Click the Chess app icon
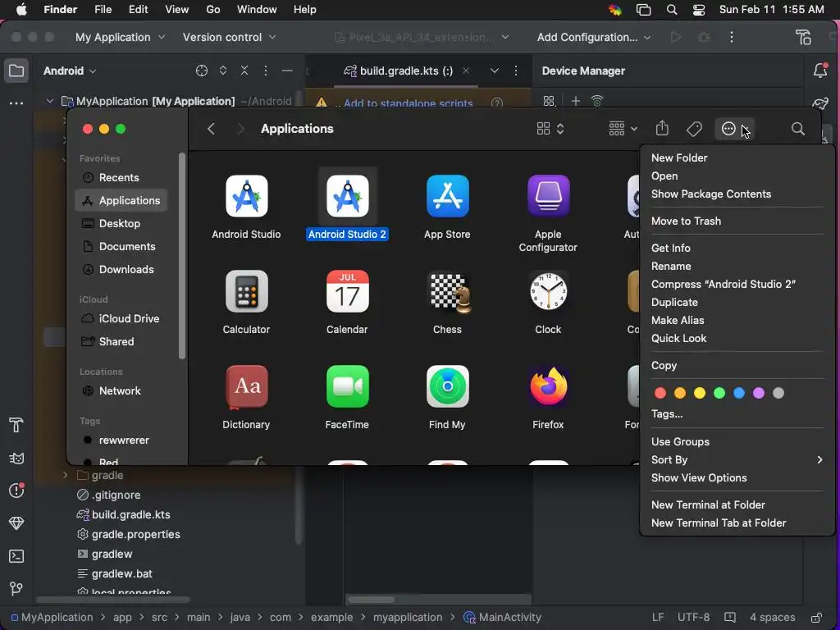 coord(450,292)
